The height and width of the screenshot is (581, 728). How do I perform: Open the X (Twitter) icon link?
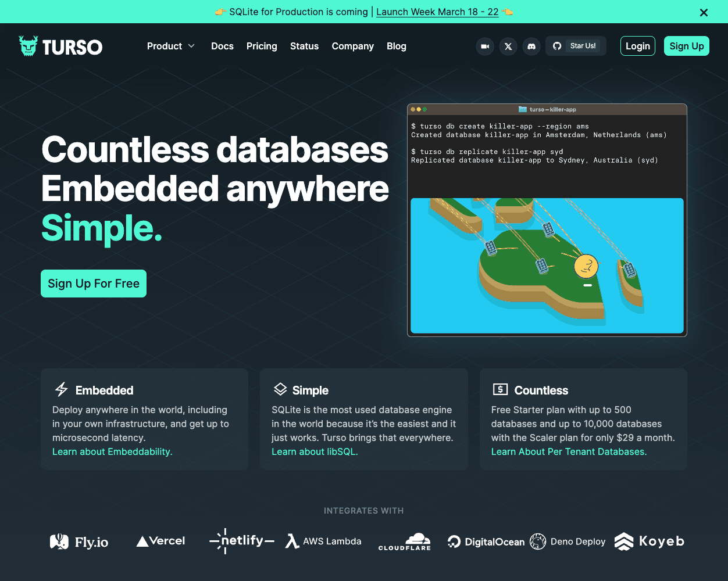[x=508, y=46]
